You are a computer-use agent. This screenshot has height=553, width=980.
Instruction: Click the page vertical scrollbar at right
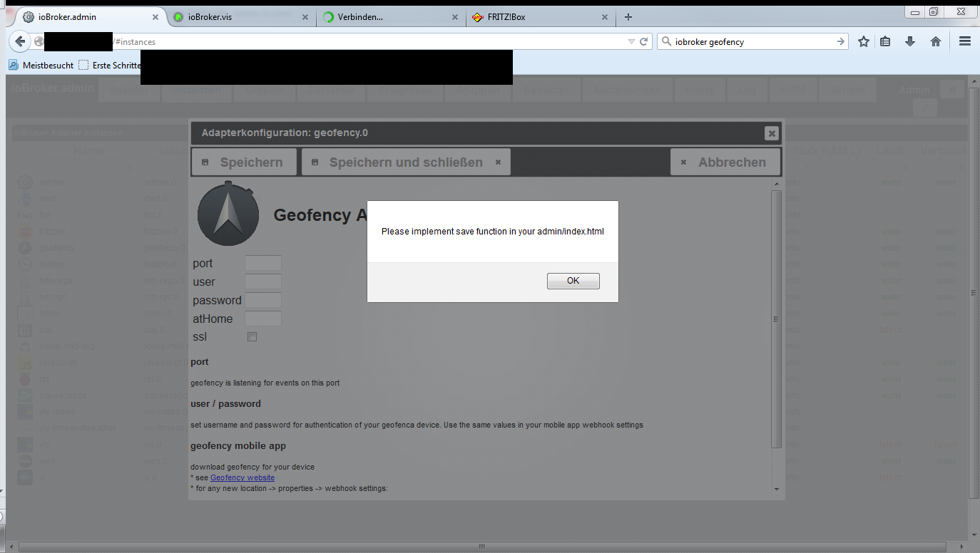pos(974,292)
